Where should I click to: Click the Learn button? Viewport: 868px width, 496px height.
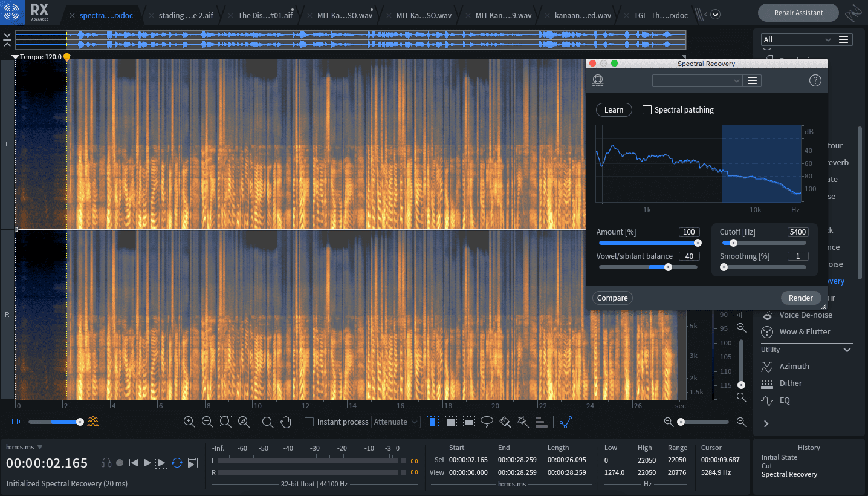pyautogui.click(x=614, y=109)
